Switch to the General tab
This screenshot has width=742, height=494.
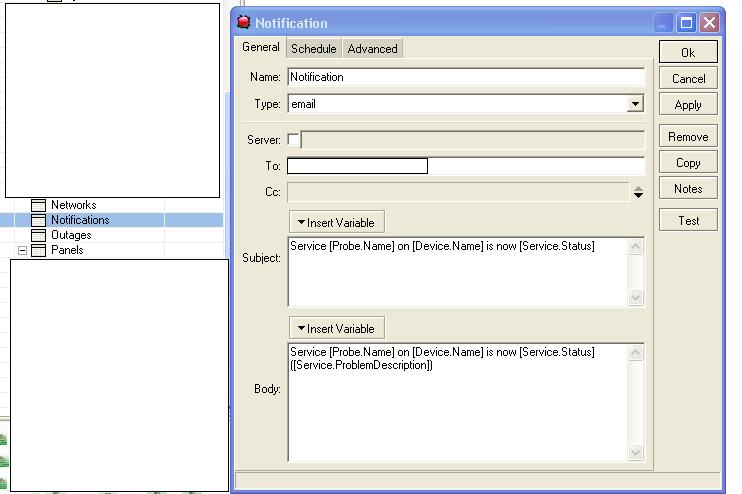click(x=261, y=47)
